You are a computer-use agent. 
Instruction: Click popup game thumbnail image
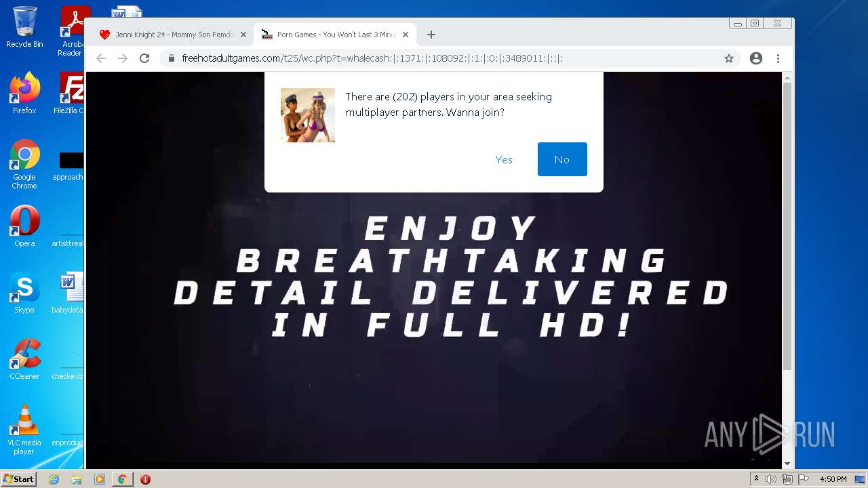tap(308, 115)
